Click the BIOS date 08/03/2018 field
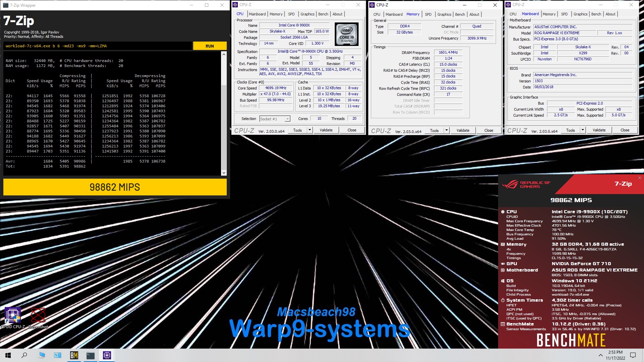644x362 pixels. click(583, 87)
